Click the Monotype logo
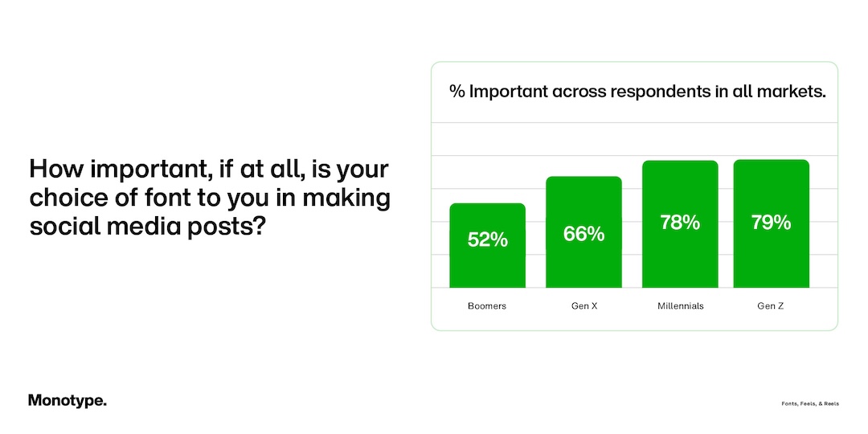Screen dimensions: 868x434 click(x=67, y=400)
